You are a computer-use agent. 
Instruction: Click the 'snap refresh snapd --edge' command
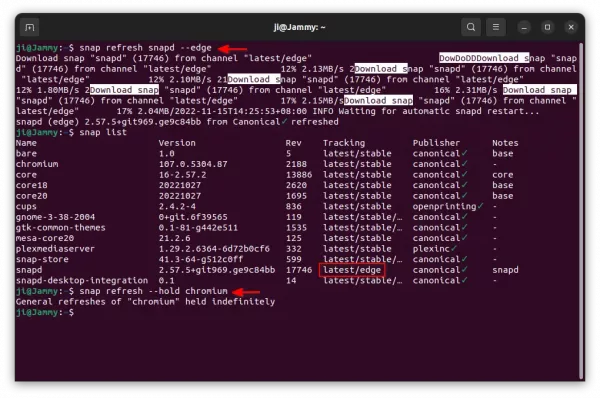[145, 48]
